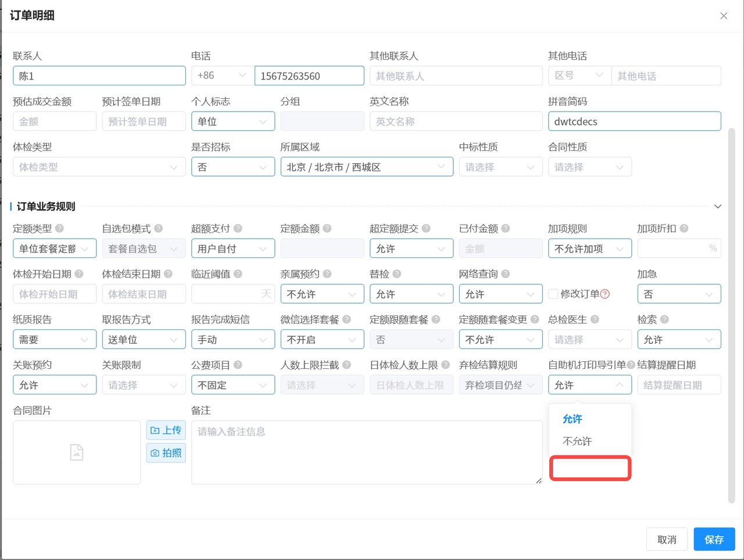Select 不允许 option in dropdown list
Image resolution: width=744 pixels, height=560 pixels.
pos(577,441)
